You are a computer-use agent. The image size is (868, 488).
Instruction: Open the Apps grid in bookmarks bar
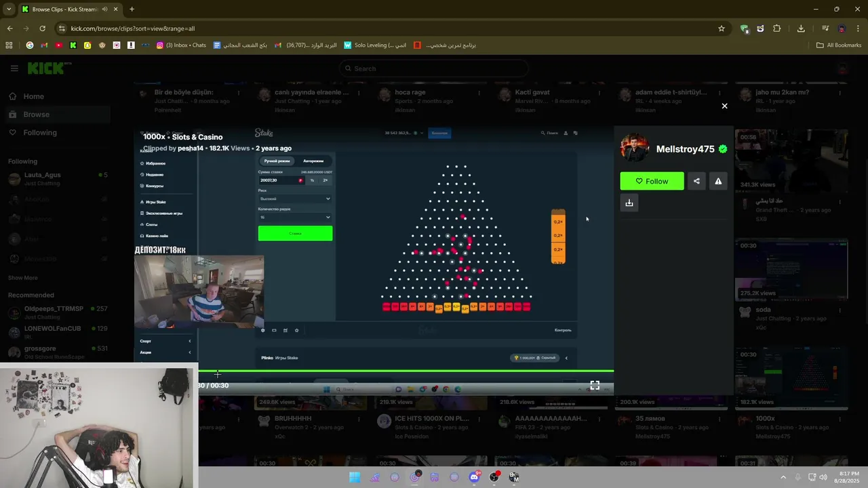[x=9, y=45]
